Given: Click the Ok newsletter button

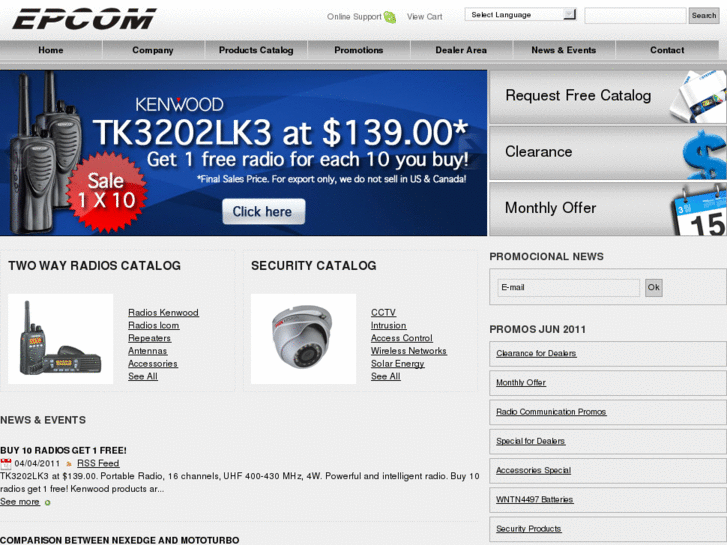Looking at the screenshot, I should point(654,288).
